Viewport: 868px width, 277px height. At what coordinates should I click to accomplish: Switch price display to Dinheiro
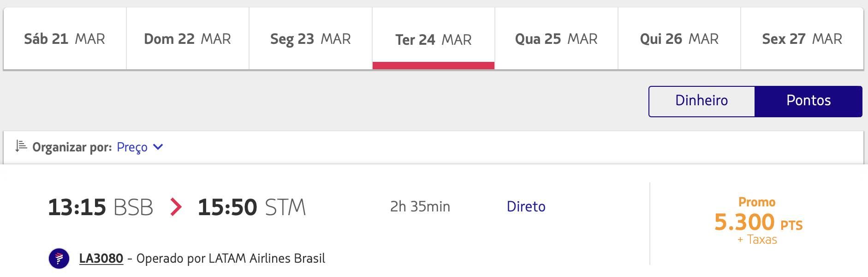[x=702, y=101]
